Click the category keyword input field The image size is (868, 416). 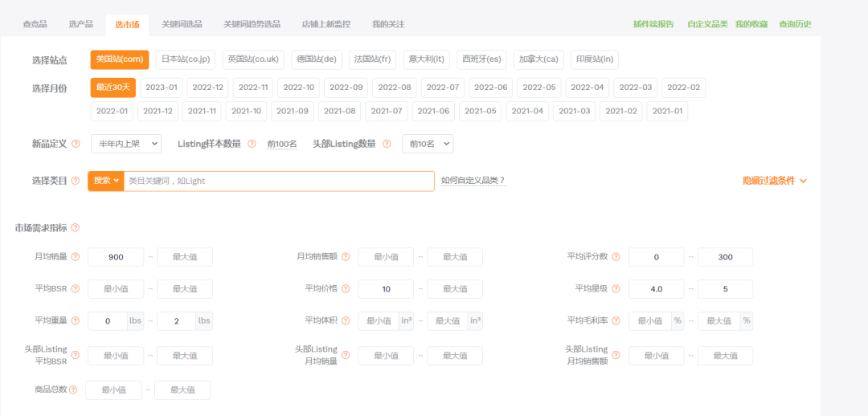[x=278, y=181]
